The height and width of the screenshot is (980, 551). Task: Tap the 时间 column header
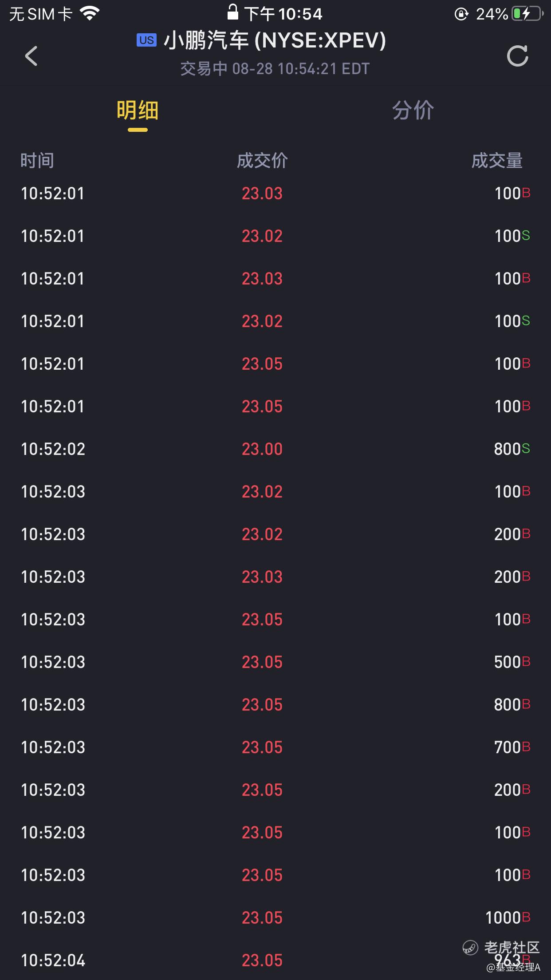click(37, 160)
